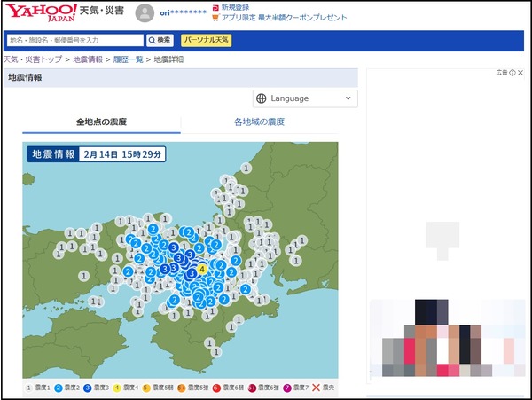The height and width of the screenshot is (400, 532).
Task: Click the 震度5弱 legend icon
Action: (146, 388)
